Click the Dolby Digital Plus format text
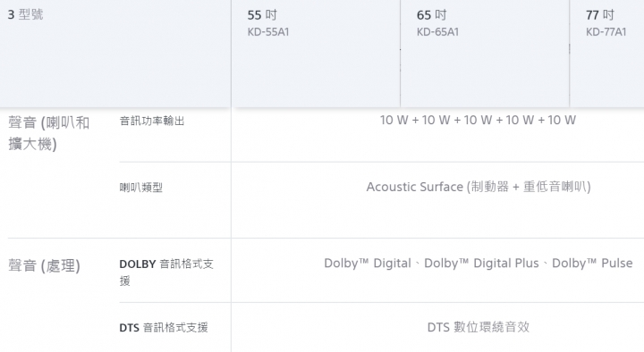Screen dimensions: 644x352 click(x=481, y=264)
